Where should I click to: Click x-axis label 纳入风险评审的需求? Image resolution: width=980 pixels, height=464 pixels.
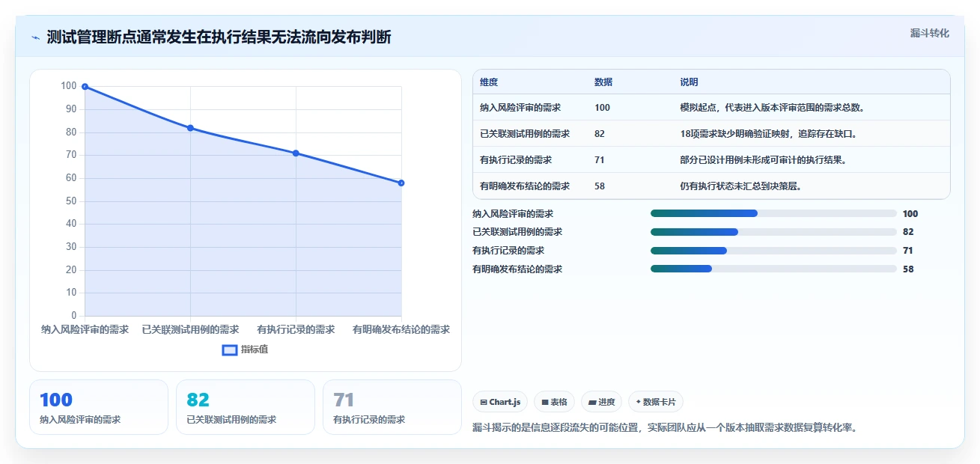tap(85, 329)
